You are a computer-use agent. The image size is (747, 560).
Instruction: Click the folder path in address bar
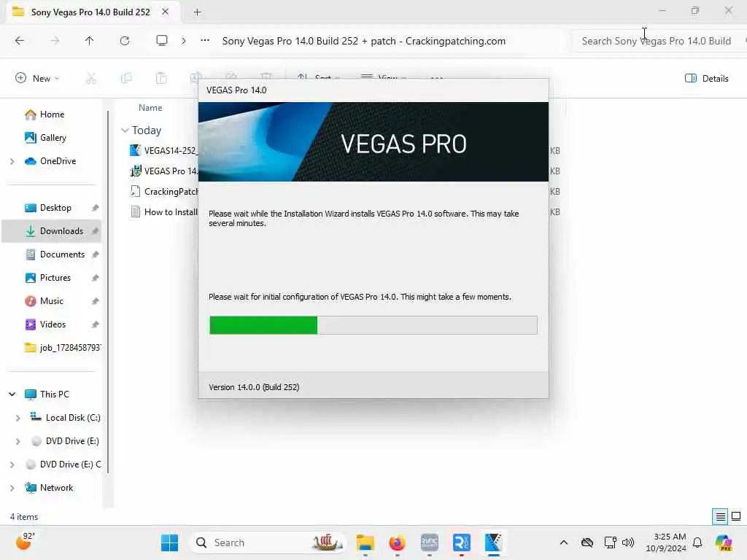tap(363, 41)
